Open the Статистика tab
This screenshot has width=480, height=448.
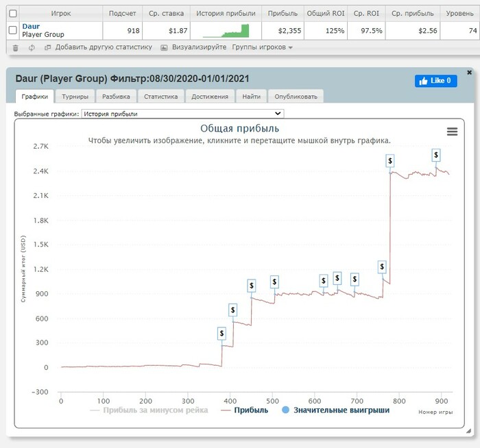point(160,97)
